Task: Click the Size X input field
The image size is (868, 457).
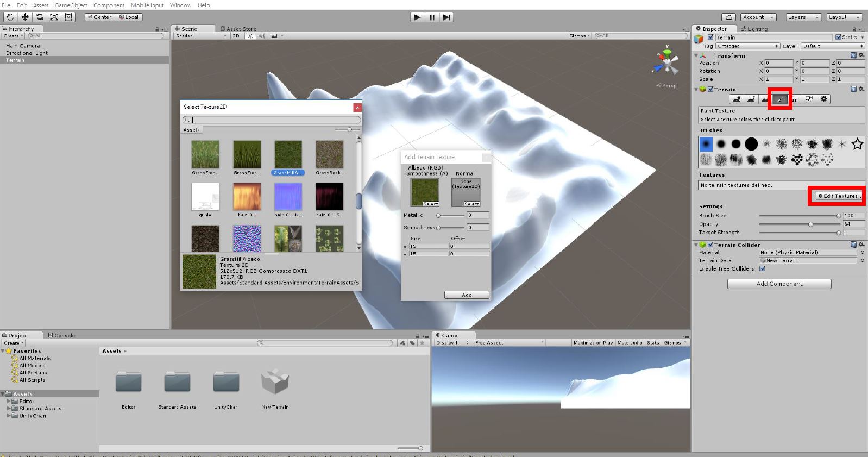Action: click(x=428, y=246)
